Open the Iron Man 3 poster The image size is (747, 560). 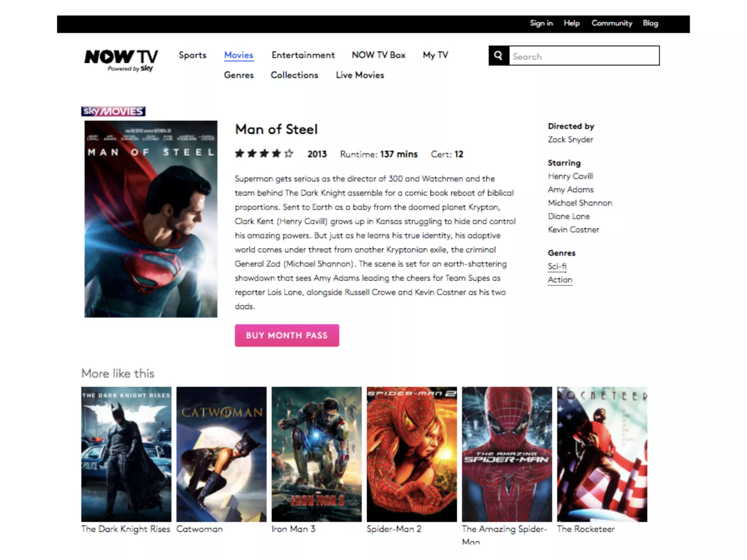(x=317, y=454)
